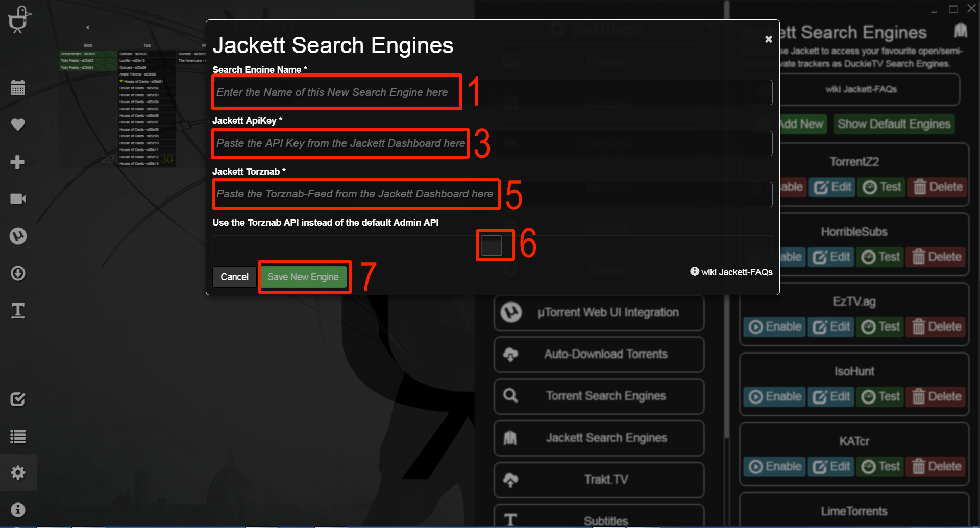
Task: Close the Jackett Search Engines dialog
Action: click(x=768, y=39)
